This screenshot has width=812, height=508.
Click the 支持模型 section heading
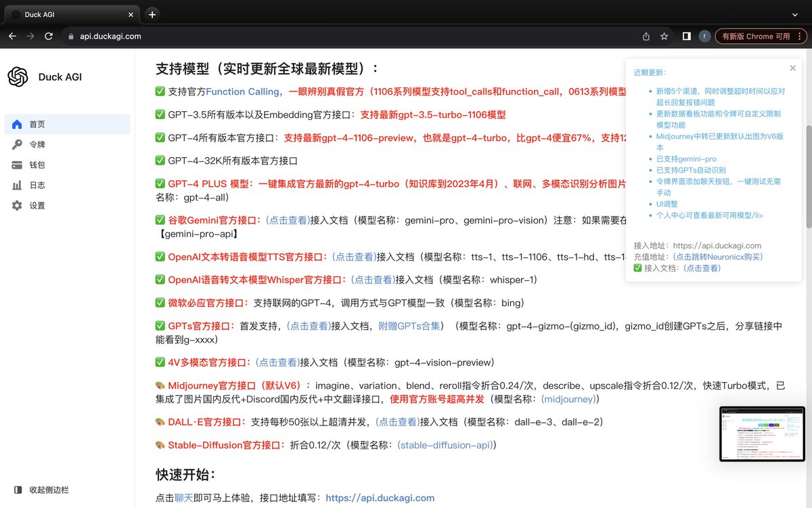click(x=267, y=68)
